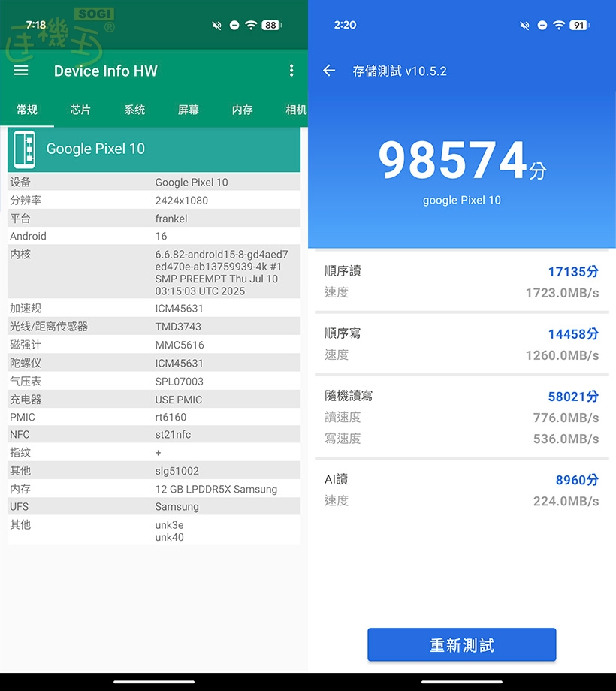The height and width of the screenshot is (691, 616).
Task: Tap the left screen's Wi-Fi status icon
Action: (251, 25)
